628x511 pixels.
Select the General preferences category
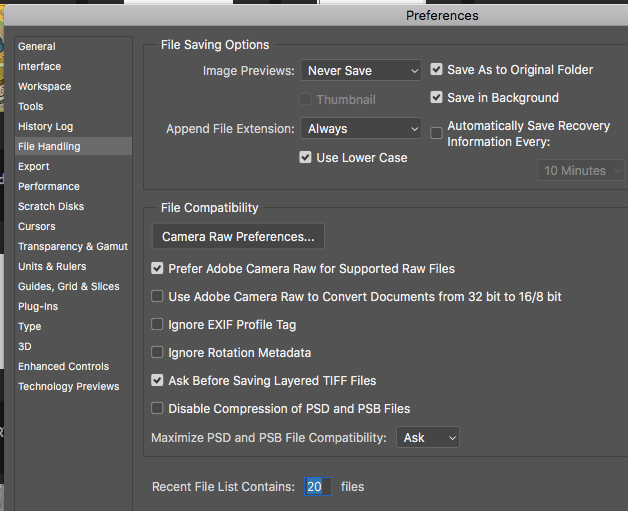pyautogui.click(x=37, y=47)
